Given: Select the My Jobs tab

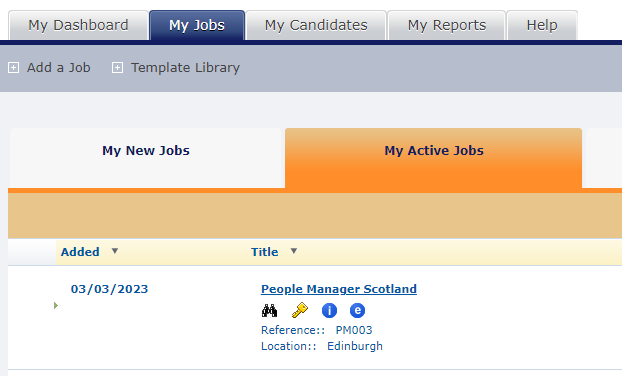Looking at the screenshot, I should point(197,25).
